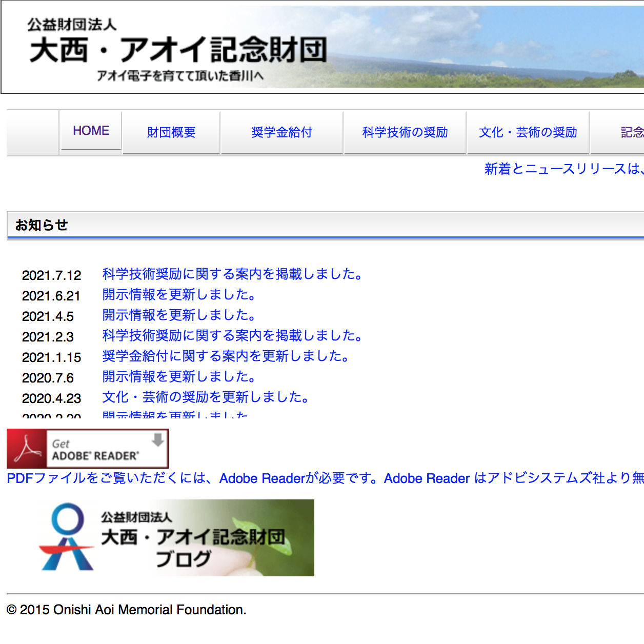Open the 2021.2.3 科学技術奨励 announcement
This screenshot has height=644, width=644.
(x=233, y=336)
